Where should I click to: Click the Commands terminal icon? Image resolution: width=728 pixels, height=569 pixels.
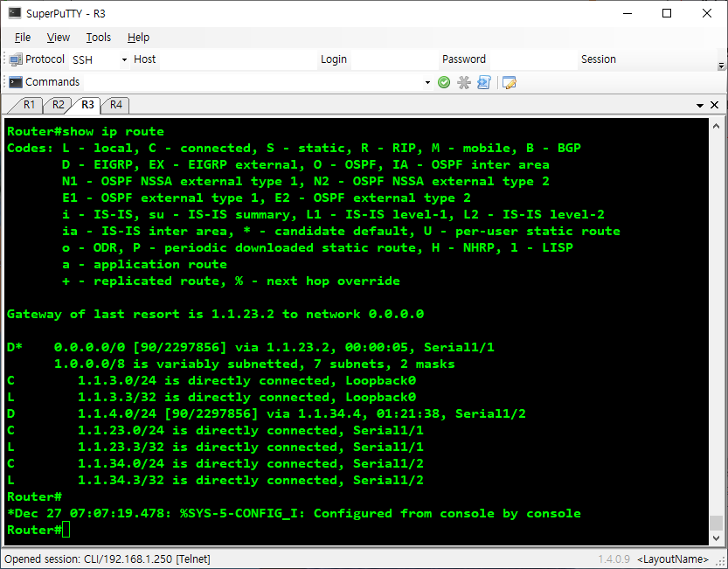tap(16, 82)
